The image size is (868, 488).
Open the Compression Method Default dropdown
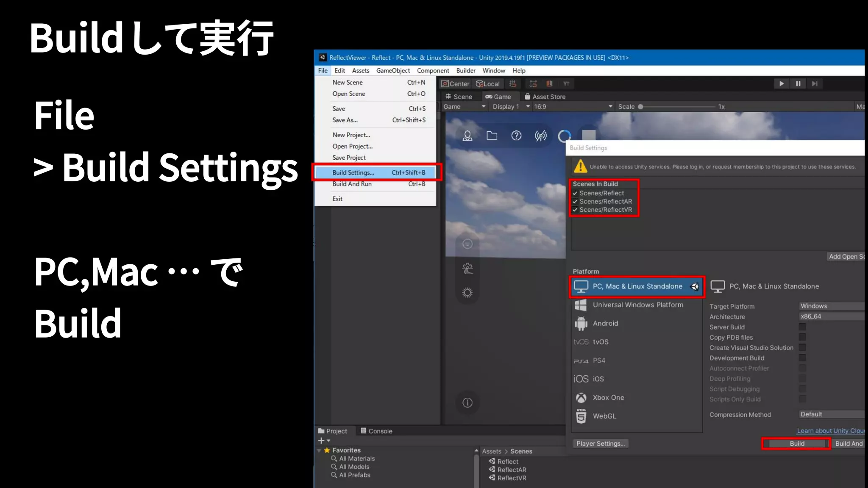pyautogui.click(x=832, y=414)
